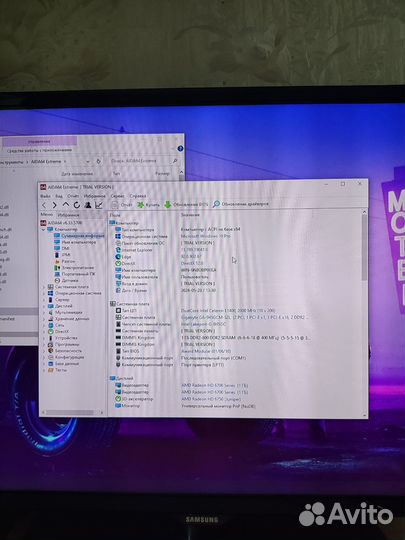
Task: Open the Вид menu
Action: click(x=59, y=196)
